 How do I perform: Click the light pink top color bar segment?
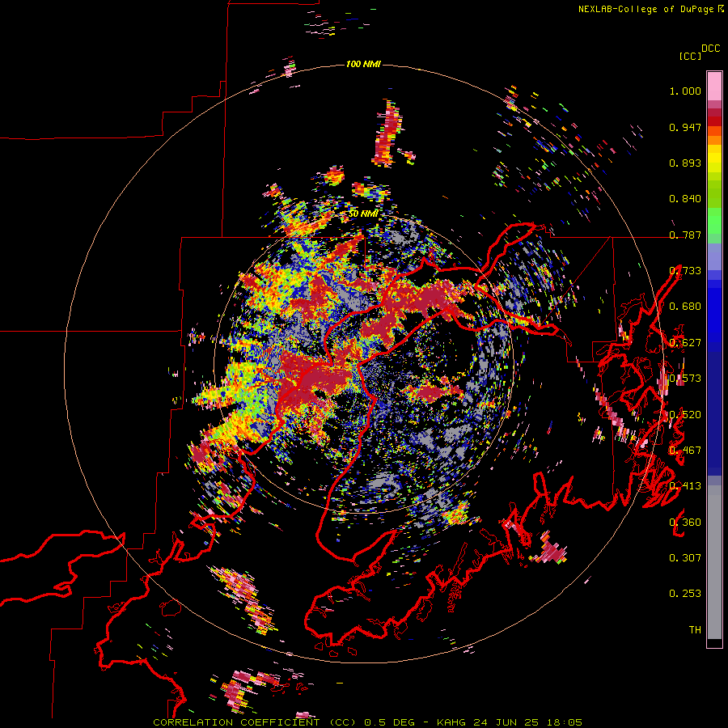click(714, 86)
